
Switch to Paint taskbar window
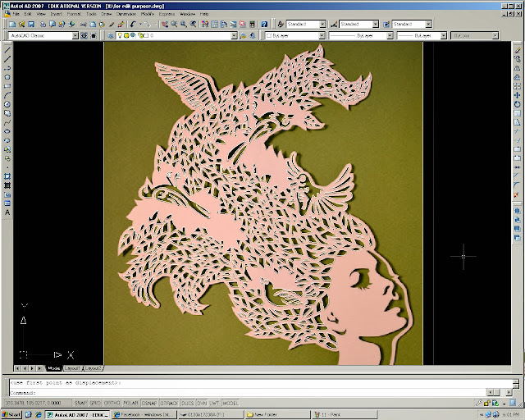tap(345, 414)
